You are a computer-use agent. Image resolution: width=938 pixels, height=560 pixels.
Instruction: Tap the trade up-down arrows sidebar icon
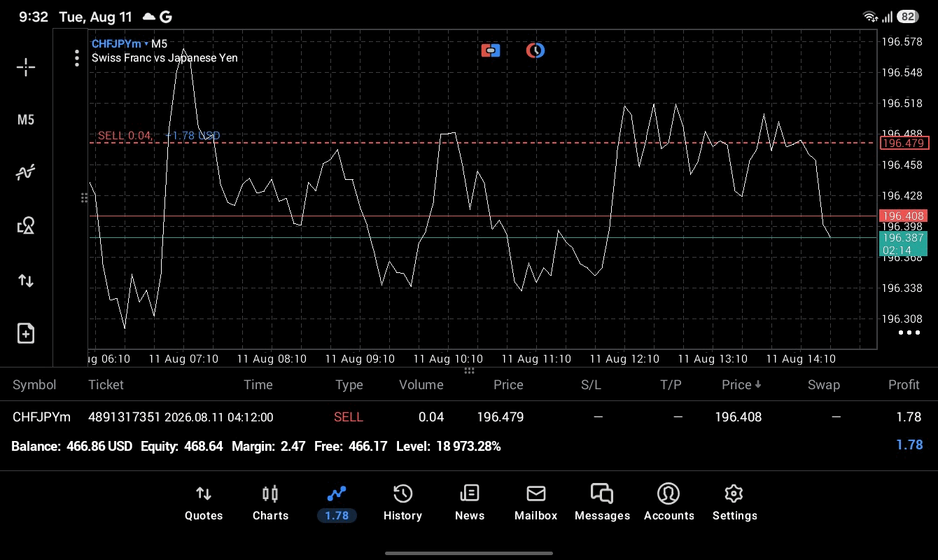(x=26, y=281)
